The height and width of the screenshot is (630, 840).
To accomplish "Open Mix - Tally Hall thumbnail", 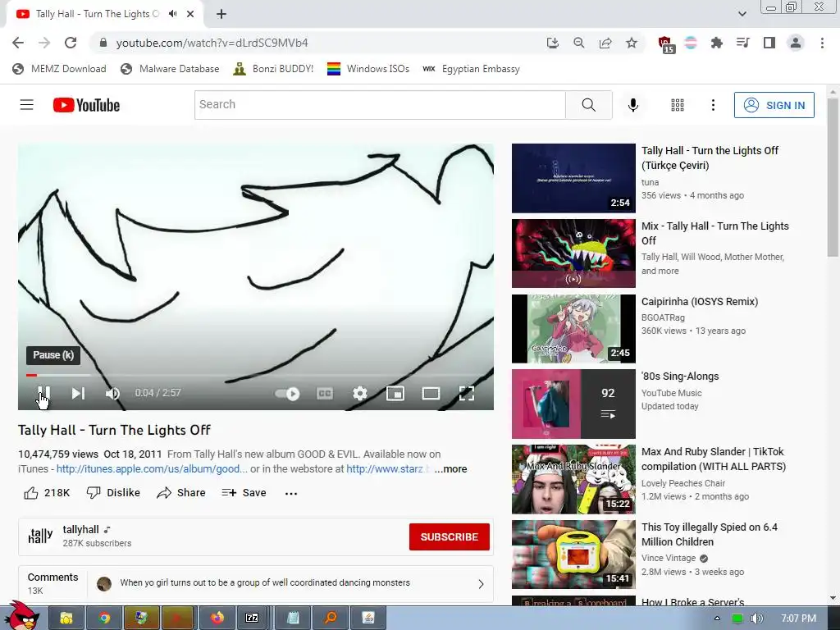I will [573, 253].
